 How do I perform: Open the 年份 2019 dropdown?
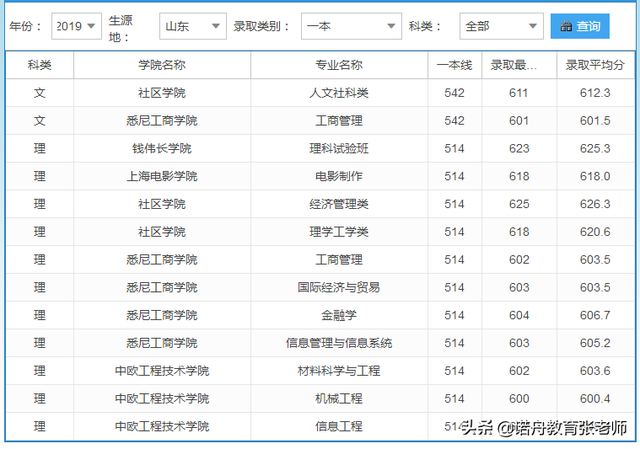(76, 26)
